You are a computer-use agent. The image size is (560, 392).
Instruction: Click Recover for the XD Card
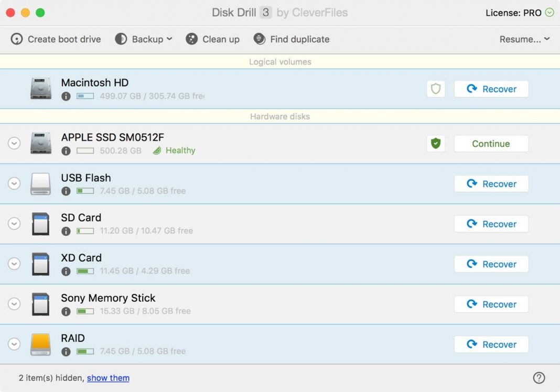pos(491,264)
